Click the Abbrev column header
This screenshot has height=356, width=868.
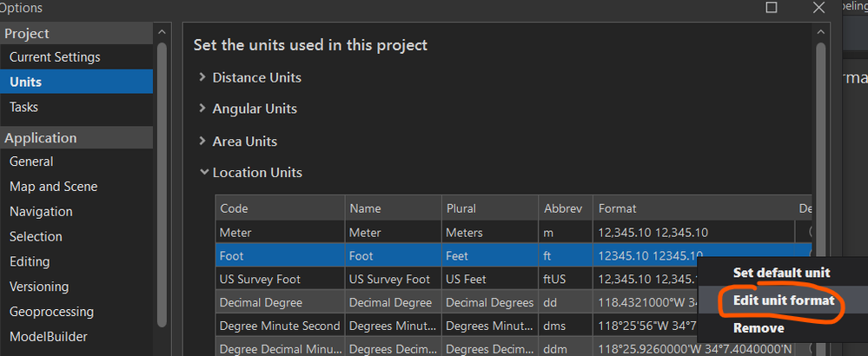click(x=566, y=208)
